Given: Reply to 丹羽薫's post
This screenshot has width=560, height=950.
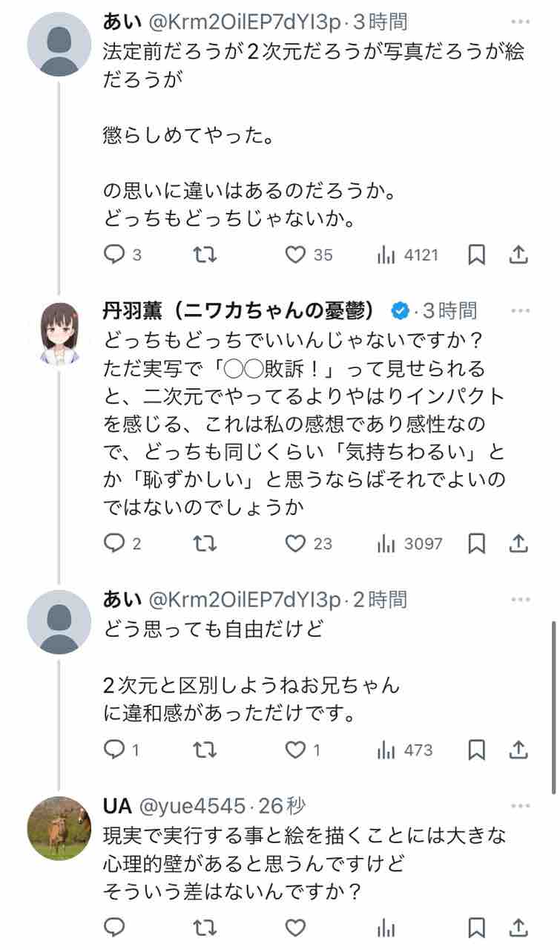Looking at the screenshot, I should [x=114, y=544].
